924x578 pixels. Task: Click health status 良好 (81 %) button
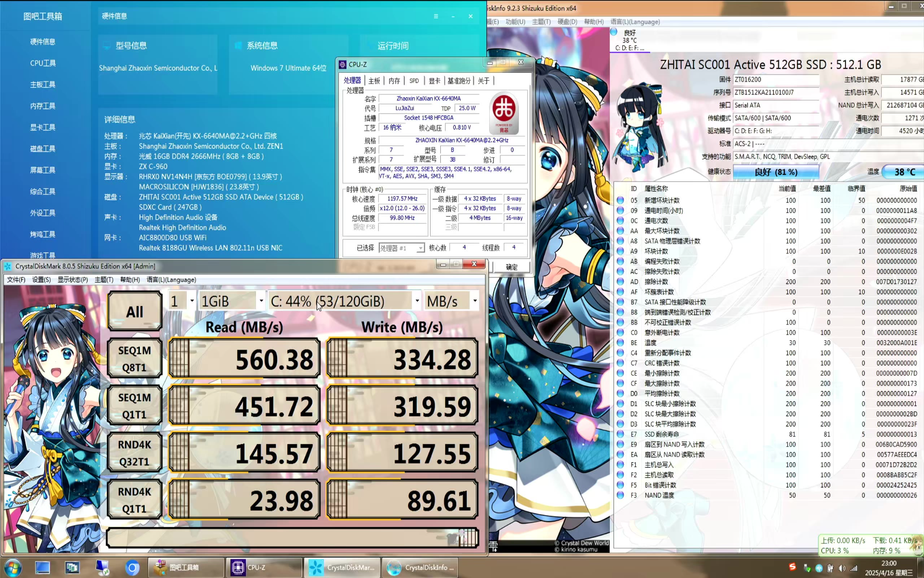tap(776, 172)
